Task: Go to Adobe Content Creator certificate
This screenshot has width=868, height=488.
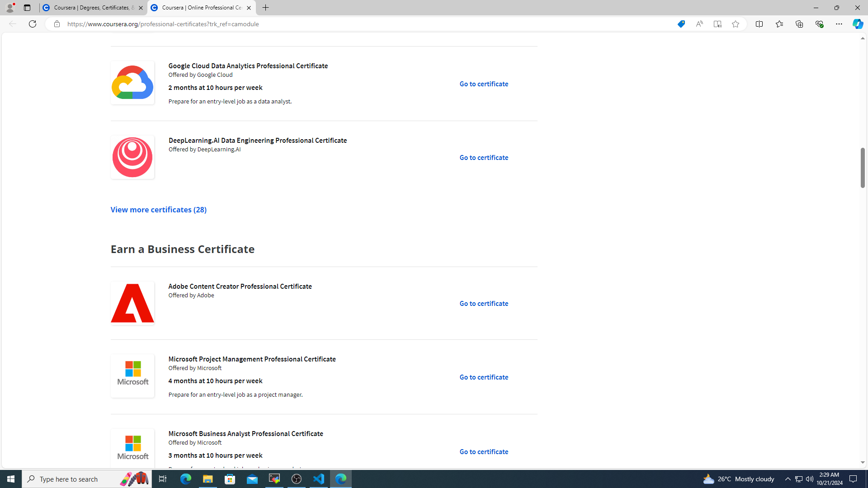Action: click(x=483, y=304)
